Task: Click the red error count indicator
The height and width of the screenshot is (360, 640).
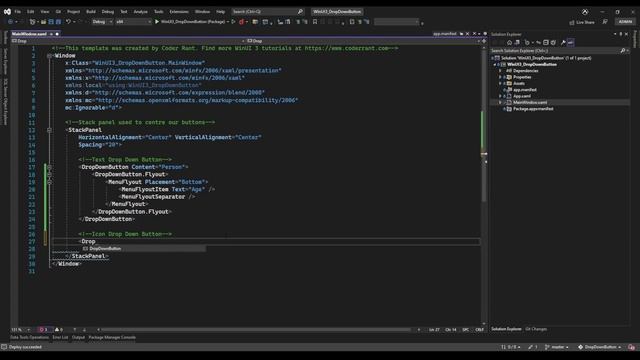Action: click(x=44, y=330)
